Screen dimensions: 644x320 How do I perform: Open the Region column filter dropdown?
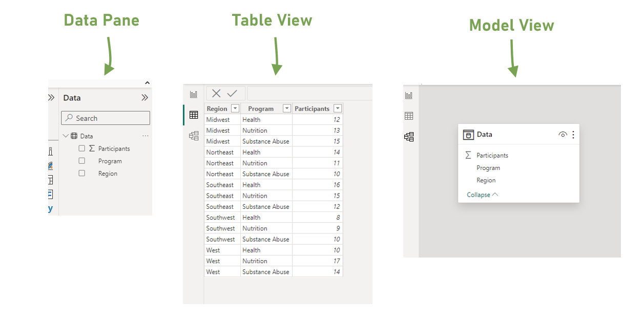click(x=235, y=108)
